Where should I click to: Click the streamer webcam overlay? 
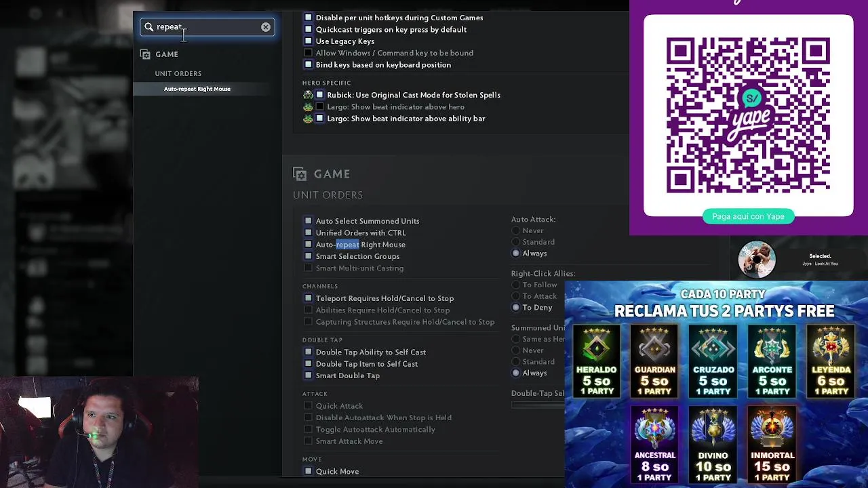tap(99, 432)
